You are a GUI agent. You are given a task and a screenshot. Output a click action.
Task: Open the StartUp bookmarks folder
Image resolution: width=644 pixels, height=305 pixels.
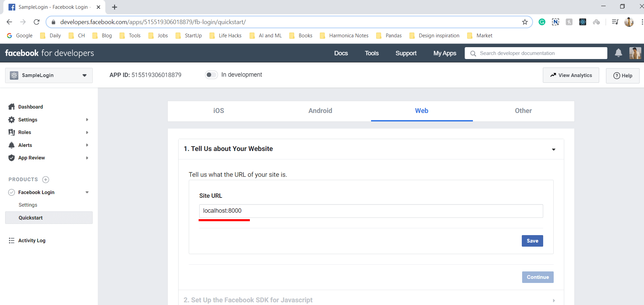(188, 36)
